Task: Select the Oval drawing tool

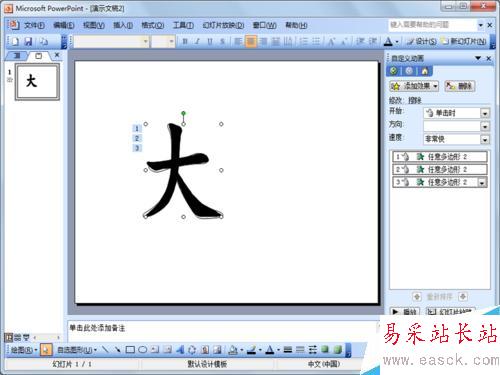Action: (x=143, y=350)
